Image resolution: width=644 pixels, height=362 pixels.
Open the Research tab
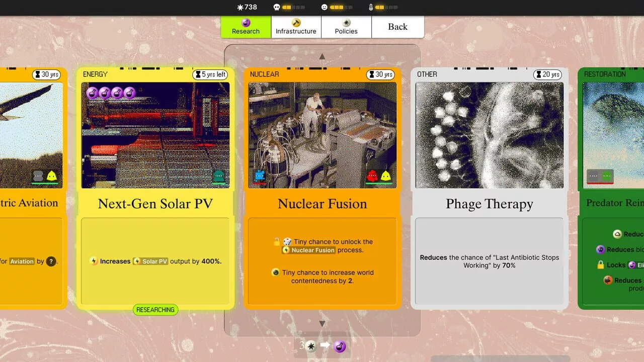click(246, 27)
